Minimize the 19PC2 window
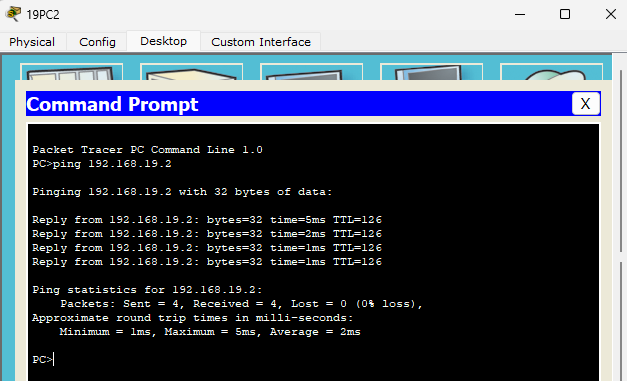 [x=520, y=14]
